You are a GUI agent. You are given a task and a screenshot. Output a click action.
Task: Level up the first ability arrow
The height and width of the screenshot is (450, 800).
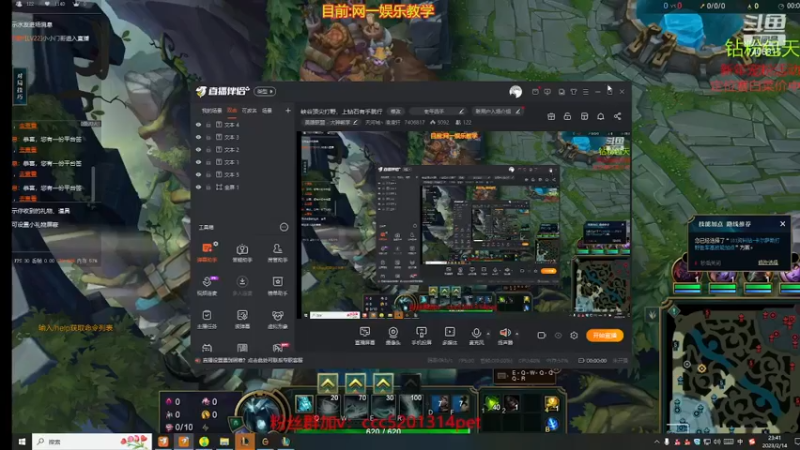point(328,383)
